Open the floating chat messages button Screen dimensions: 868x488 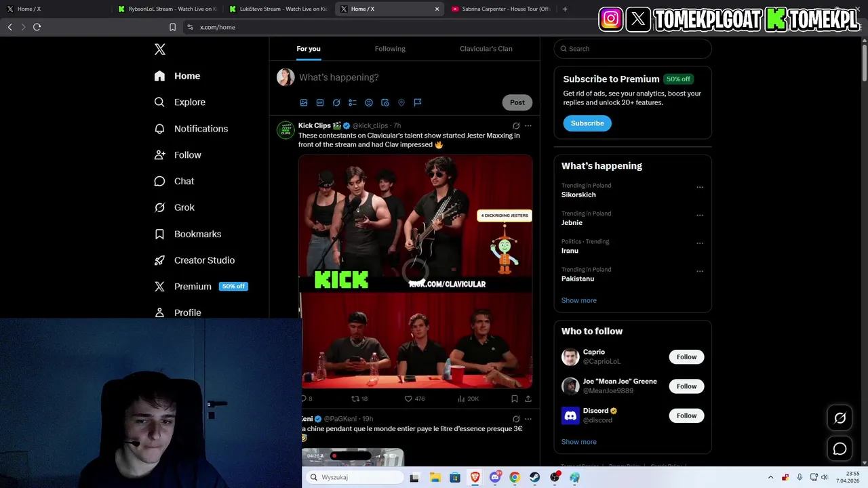pos(840,449)
